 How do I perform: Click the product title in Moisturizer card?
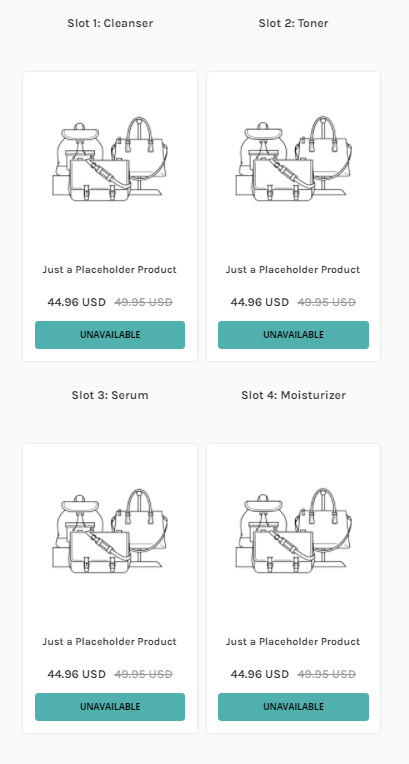click(x=293, y=641)
